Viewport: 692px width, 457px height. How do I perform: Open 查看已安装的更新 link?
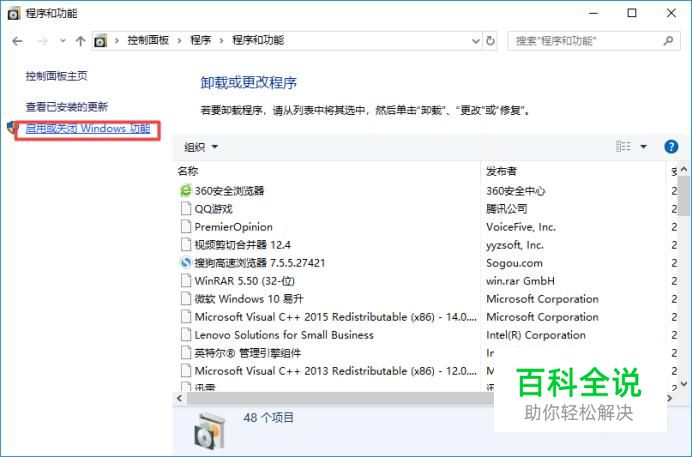[67, 107]
